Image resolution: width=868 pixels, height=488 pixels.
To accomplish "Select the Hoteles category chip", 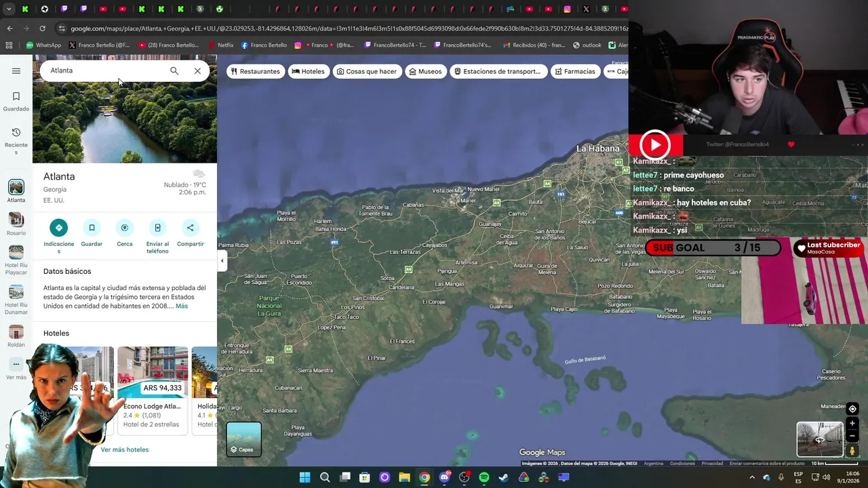I will point(308,71).
